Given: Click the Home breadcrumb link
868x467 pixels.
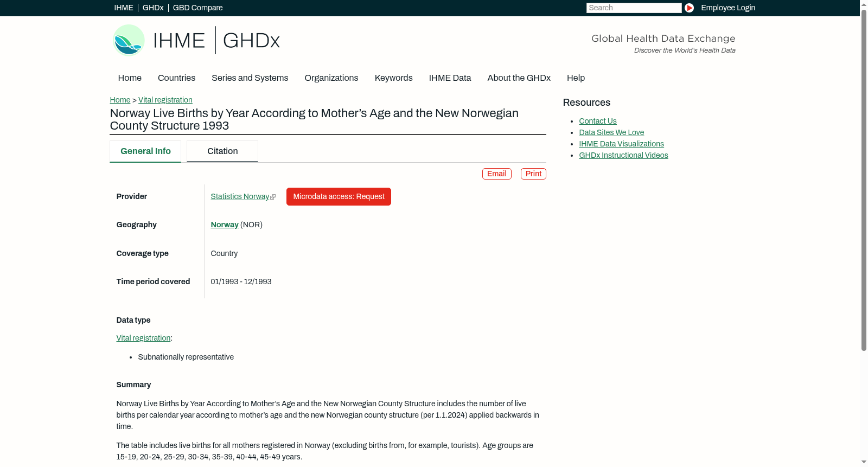Looking at the screenshot, I should (x=120, y=100).
